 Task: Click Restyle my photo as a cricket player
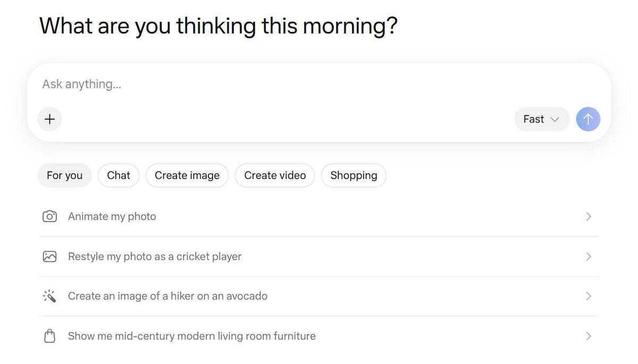154,256
